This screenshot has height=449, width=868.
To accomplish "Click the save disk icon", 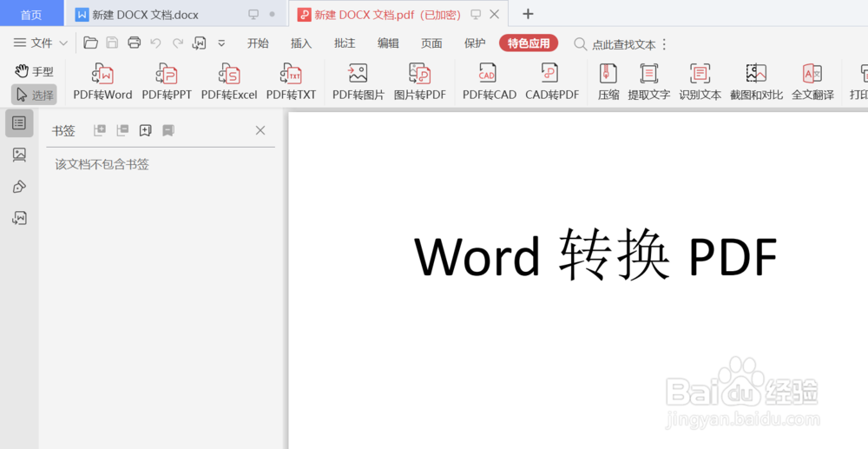I will click(112, 43).
